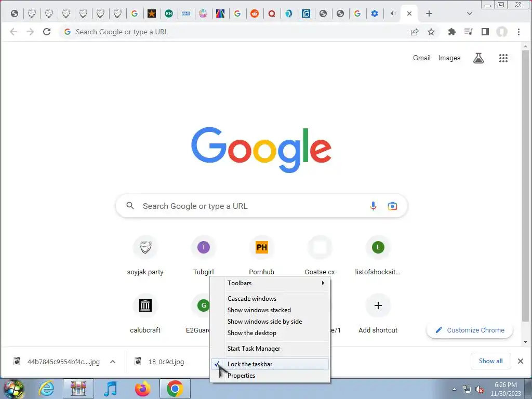Reload the current page

pos(47,32)
